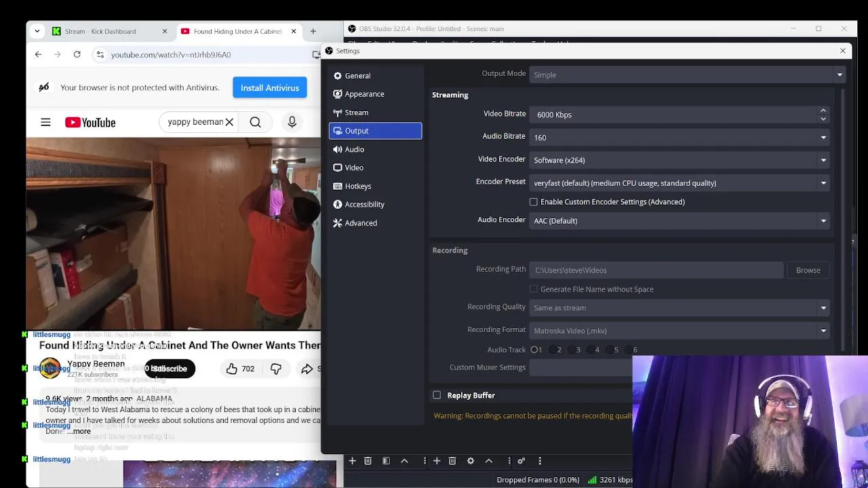Open Accessibility settings category

375,204
